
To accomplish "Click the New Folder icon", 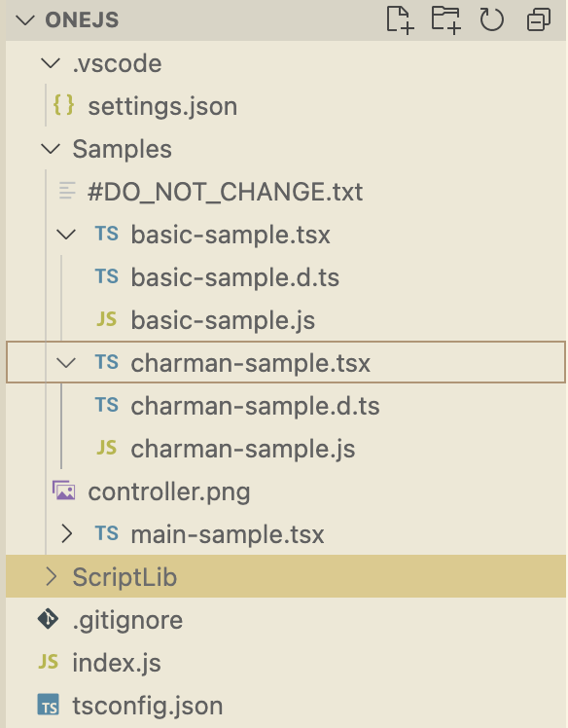I will pos(446,20).
